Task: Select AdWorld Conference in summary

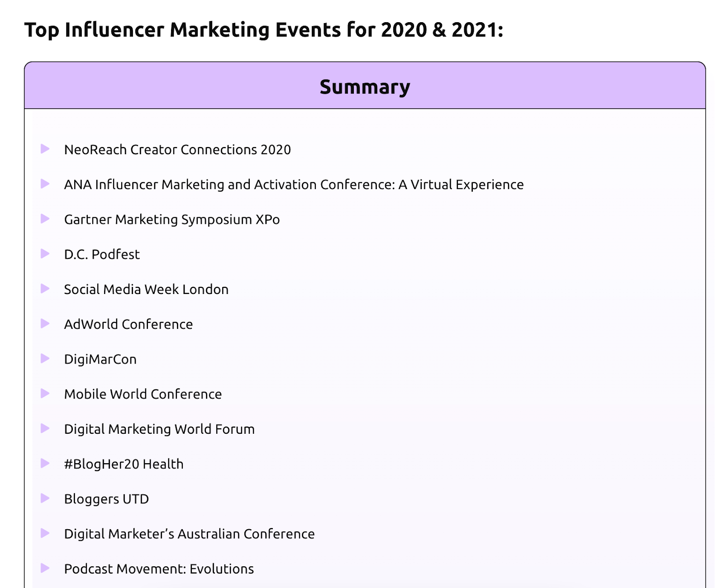Action: pos(129,324)
